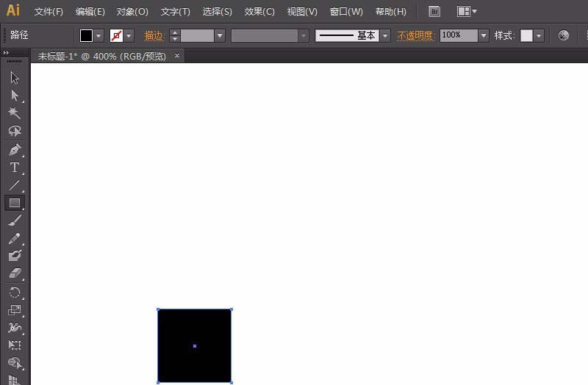Open the fill color dropdown arrow

click(x=98, y=36)
